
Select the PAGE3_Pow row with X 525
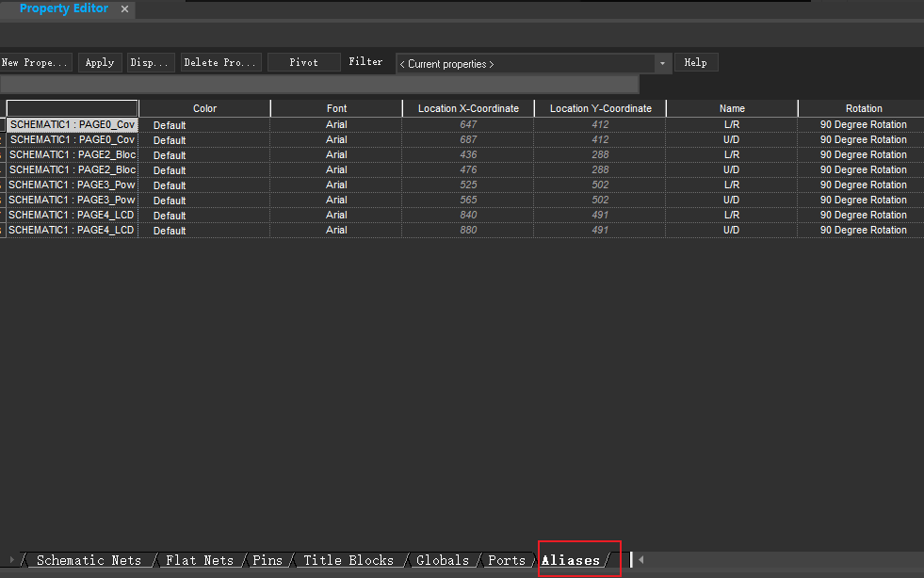(x=73, y=185)
